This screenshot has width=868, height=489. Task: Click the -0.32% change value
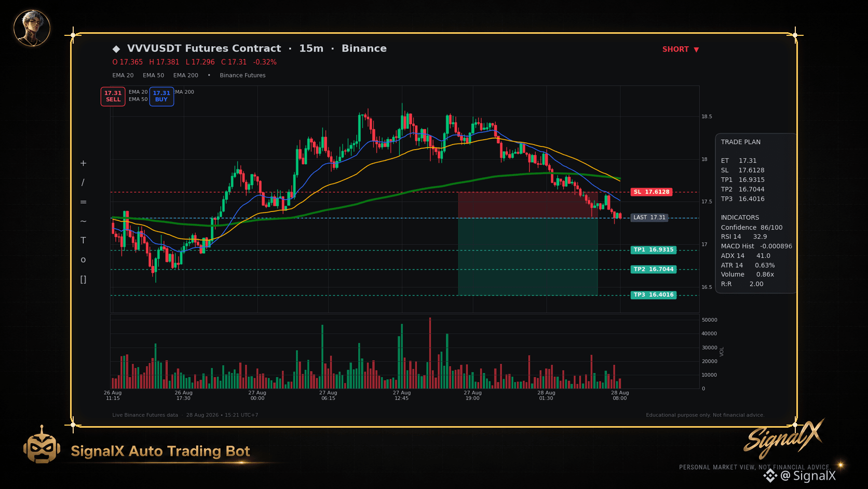265,62
